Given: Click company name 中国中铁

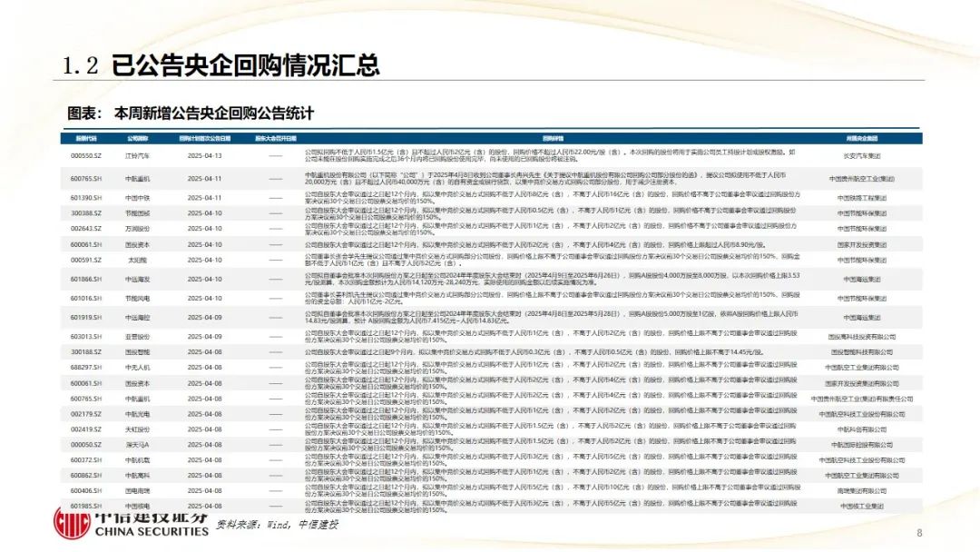Looking at the screenshot, I should pos(138,198).
